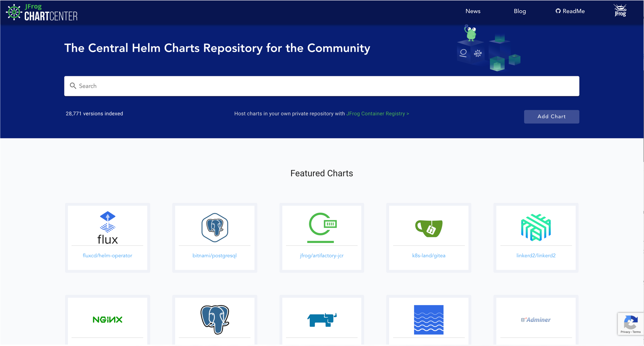644x346 pixels.
Task: Click the Adminer chart logo
Action: 535,320
